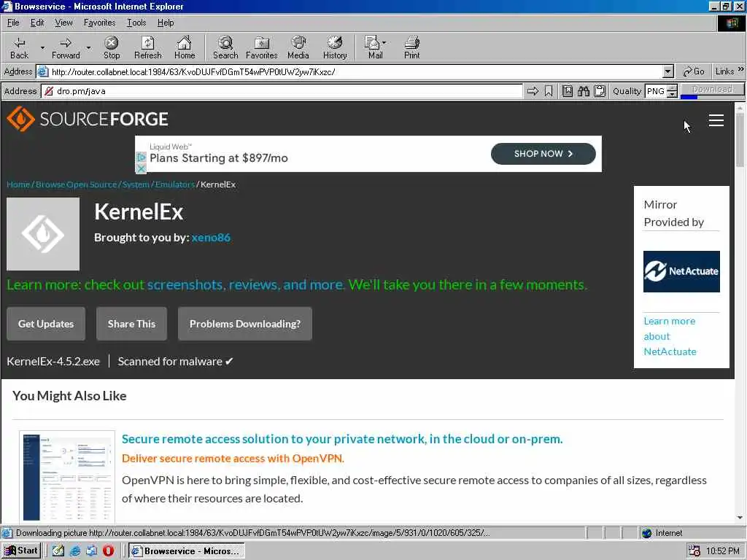This screenshot has width=747, height=560.
Task: Click the Browservice bookmark ribbon icon
Action: click(x=549, y=91)
